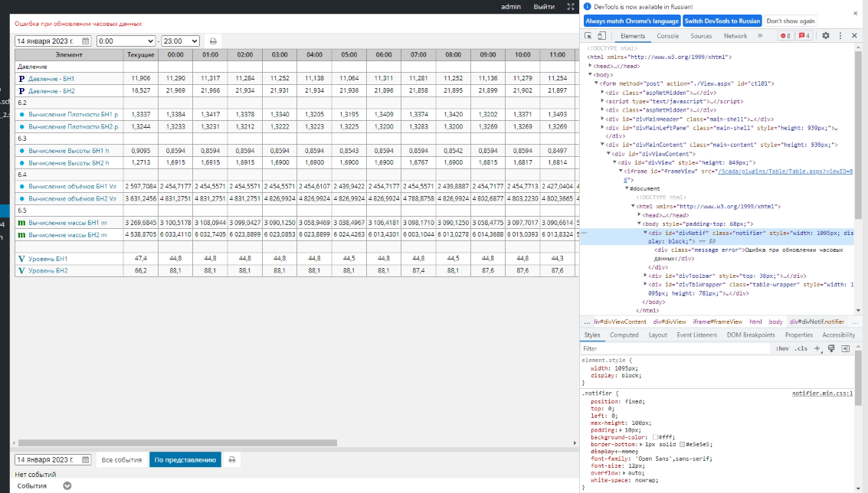Click the Выйти logout link
Image resolution: width=868 pixels, height=493 pixels.
[544, 7]
